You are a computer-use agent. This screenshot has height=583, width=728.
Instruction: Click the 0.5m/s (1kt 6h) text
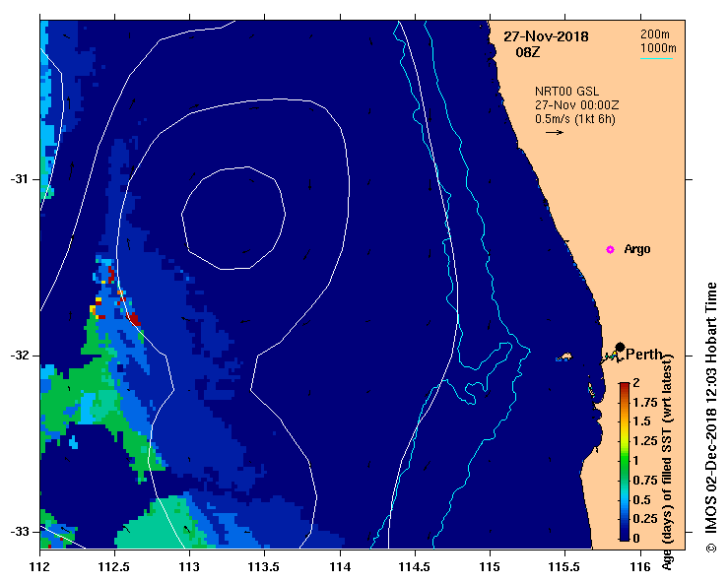pos(575,119)
